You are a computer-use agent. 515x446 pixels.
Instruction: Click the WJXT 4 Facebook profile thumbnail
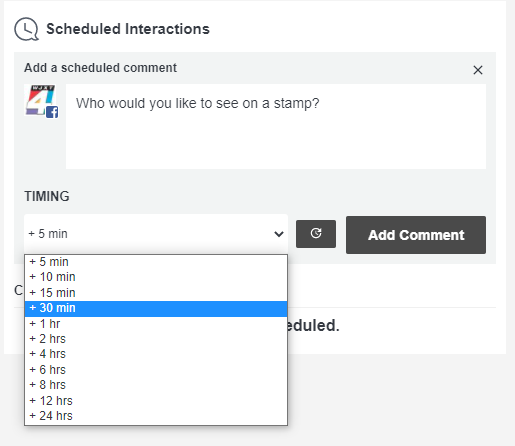[41, 101]
